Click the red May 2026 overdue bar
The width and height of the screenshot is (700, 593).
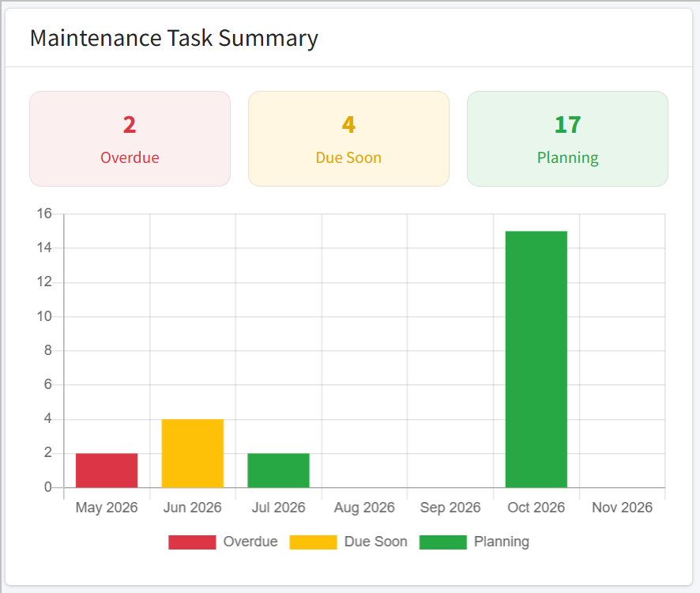(x=107, y=470)
